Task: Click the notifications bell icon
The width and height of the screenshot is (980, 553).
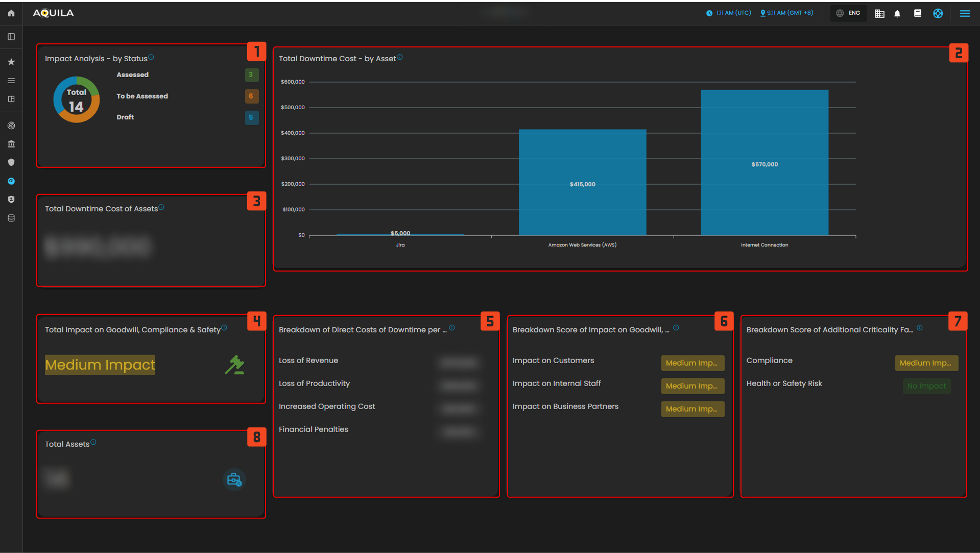Action: click(x=897, y=14)
